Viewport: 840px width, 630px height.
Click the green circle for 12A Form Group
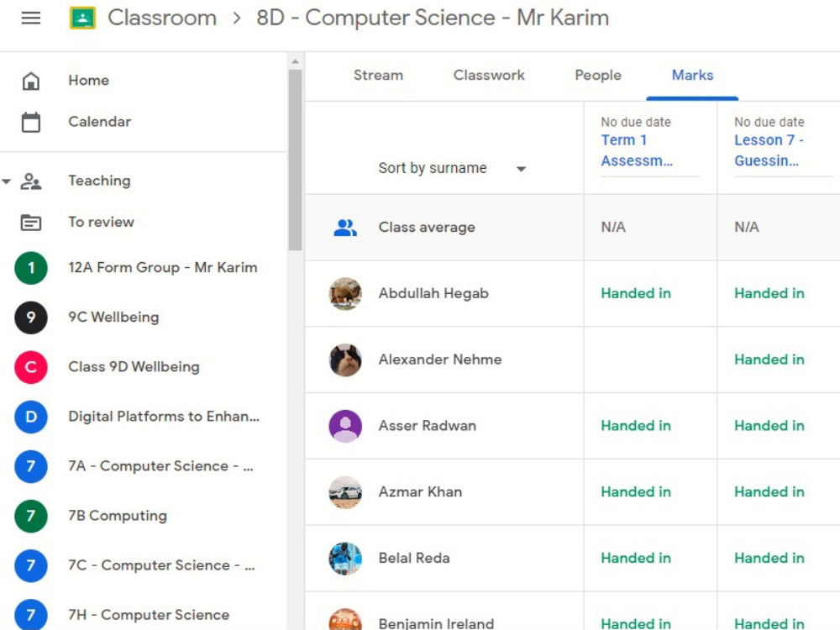(30, 268)
